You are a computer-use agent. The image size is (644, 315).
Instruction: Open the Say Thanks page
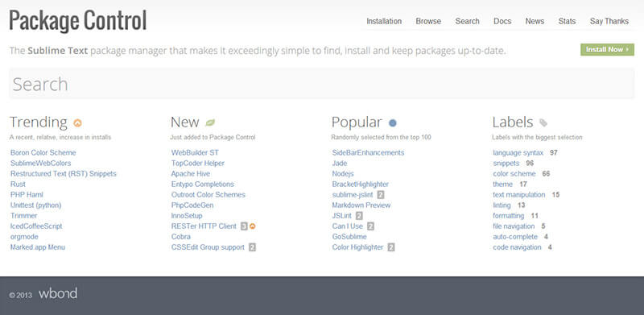pos(609,22)
